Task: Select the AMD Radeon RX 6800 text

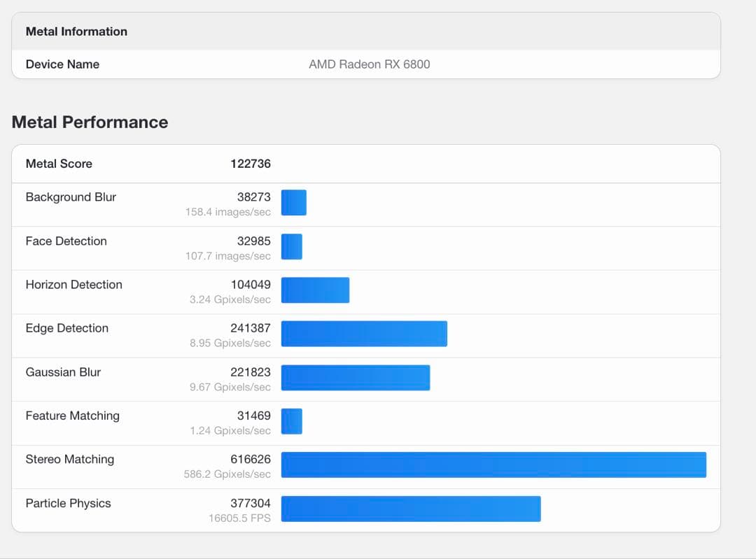Action: tap(369, 64)
